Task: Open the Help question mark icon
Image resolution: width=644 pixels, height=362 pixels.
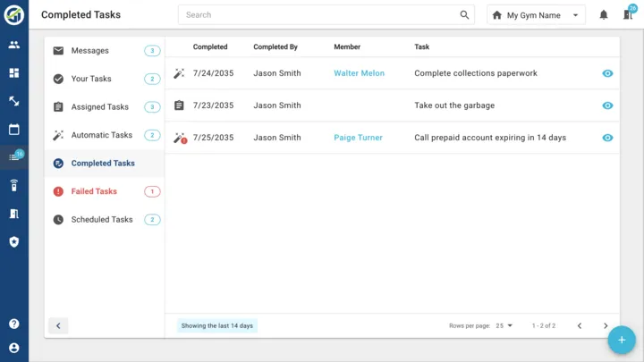Action: tap(14, 324)
